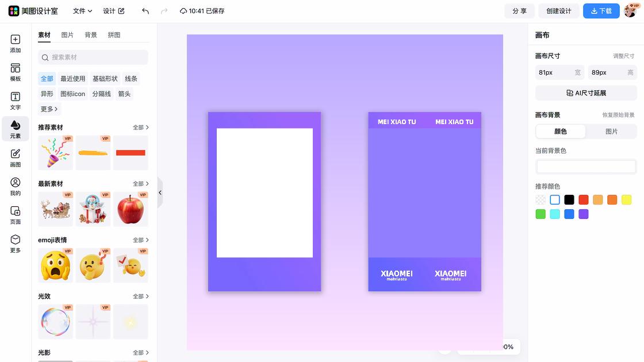Click the AI尺寸延展 button
The width and height of the screenshot is (644, 362).
click(x=586, y=93)
